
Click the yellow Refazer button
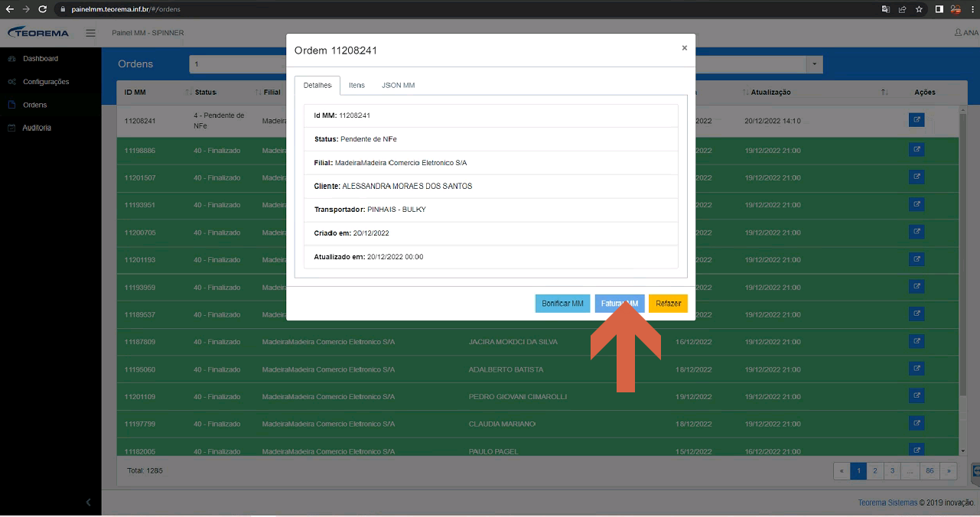(668, 304)
